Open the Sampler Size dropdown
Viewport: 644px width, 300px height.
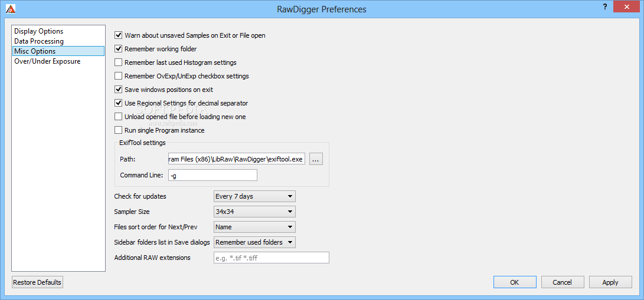(x=254, y=212)
